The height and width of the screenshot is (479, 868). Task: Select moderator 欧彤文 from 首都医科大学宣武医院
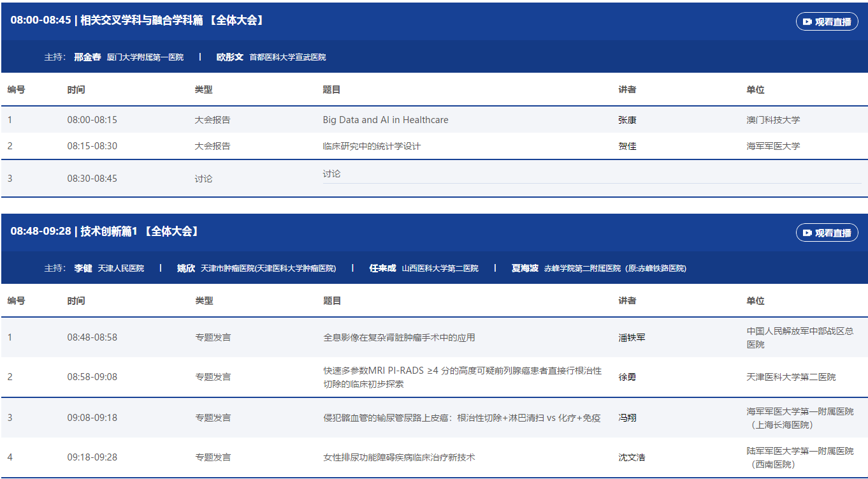[230, 57]
